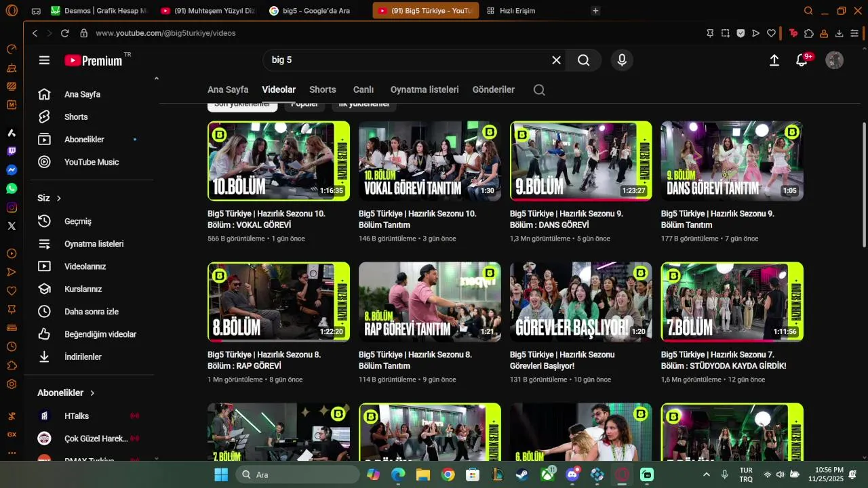Filter videos by Popüler chip

click(x=304, y=105)
